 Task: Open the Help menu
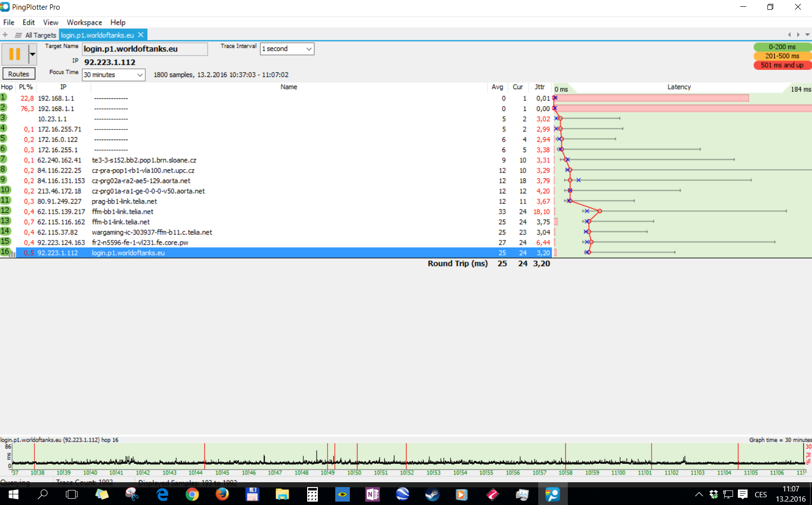(118, 22)
